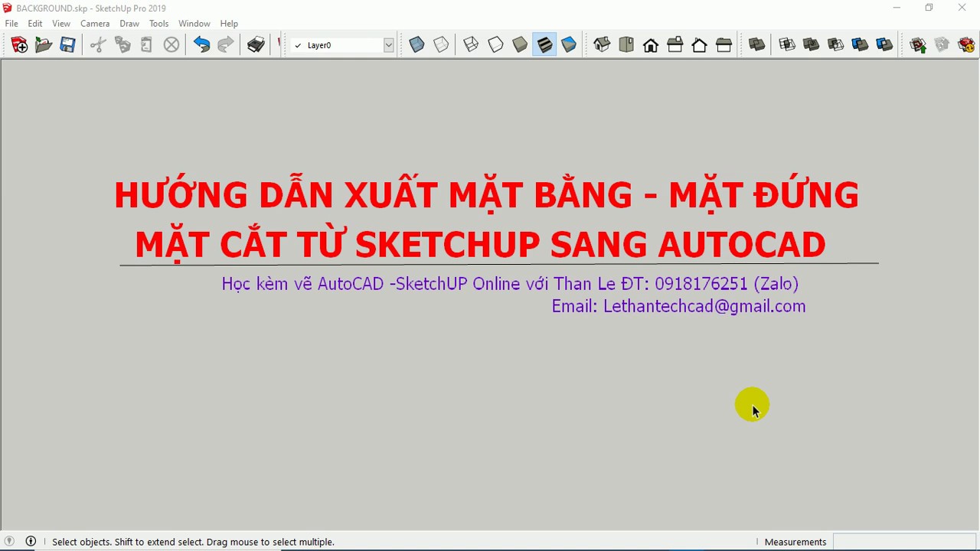Enable X-Ray face style
This screenshot has width=980, height=551.
416,45
